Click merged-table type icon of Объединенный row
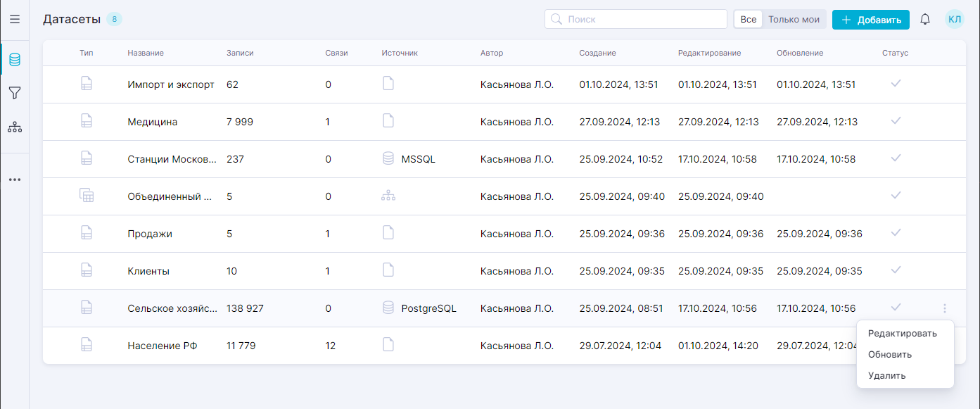This screenshot has height=409, width=980. click(87, 196)
